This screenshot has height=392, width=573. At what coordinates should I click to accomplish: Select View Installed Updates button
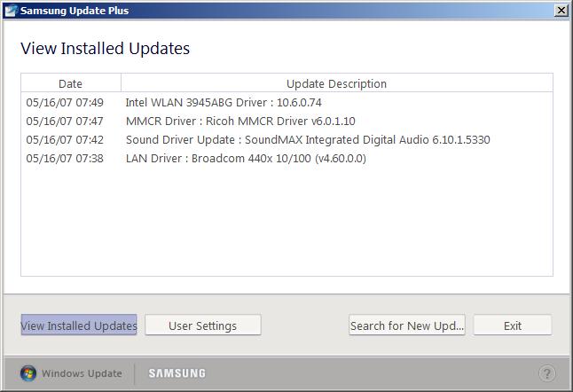(x=79, y=325)
